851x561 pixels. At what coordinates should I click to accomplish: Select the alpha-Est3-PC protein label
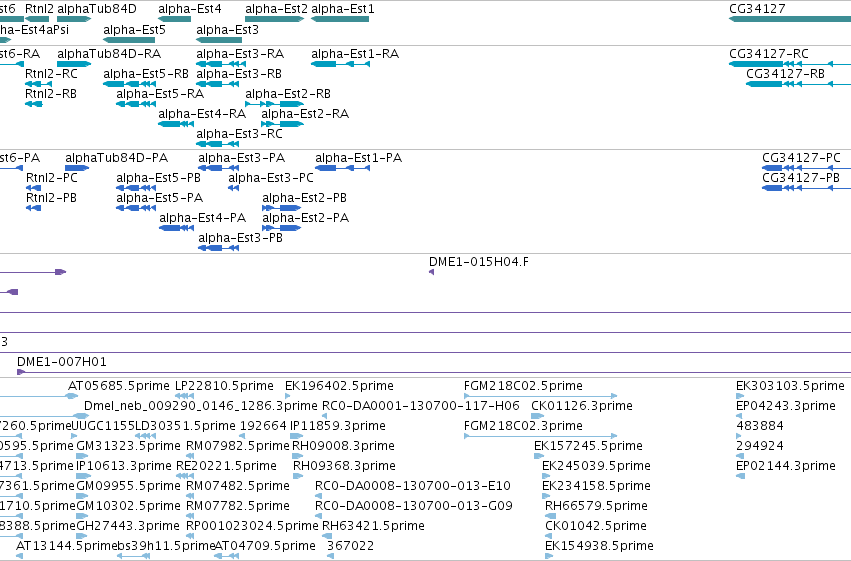click(271, 178)
